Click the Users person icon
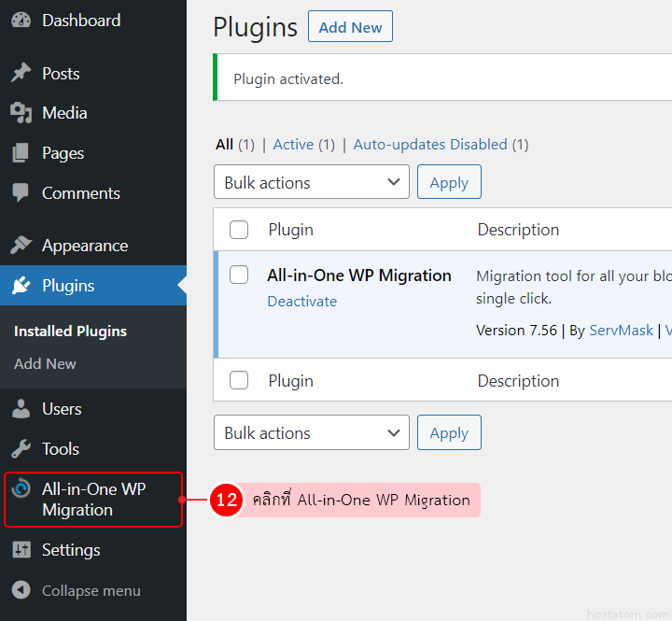 click(x=21, y=409)
